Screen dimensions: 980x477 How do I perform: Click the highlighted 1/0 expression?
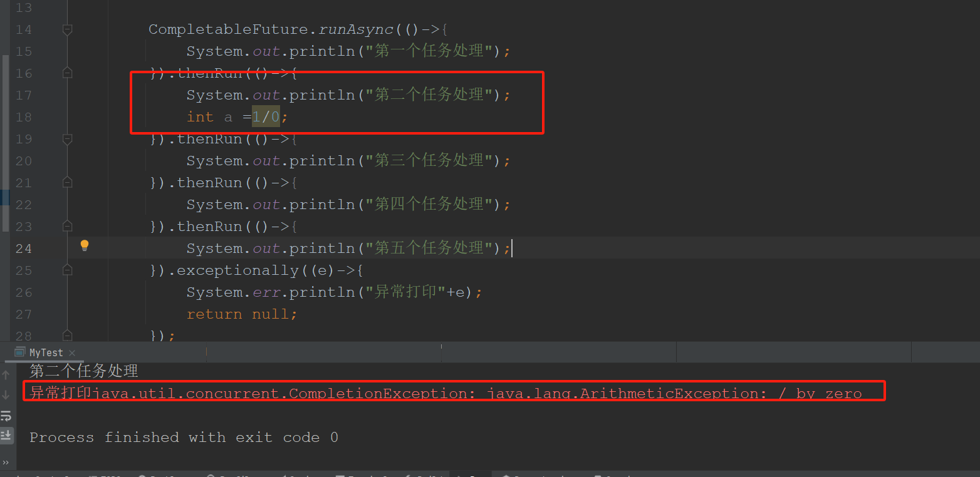tap(266, 117)
